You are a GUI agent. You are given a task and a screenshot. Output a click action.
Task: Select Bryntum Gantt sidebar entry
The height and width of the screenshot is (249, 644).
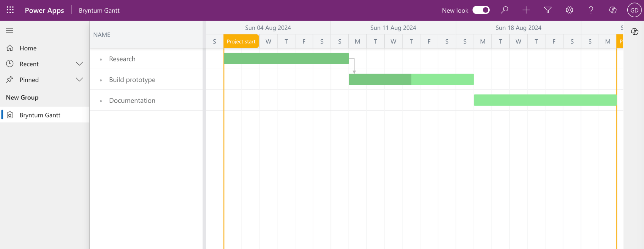pos(45,115)
